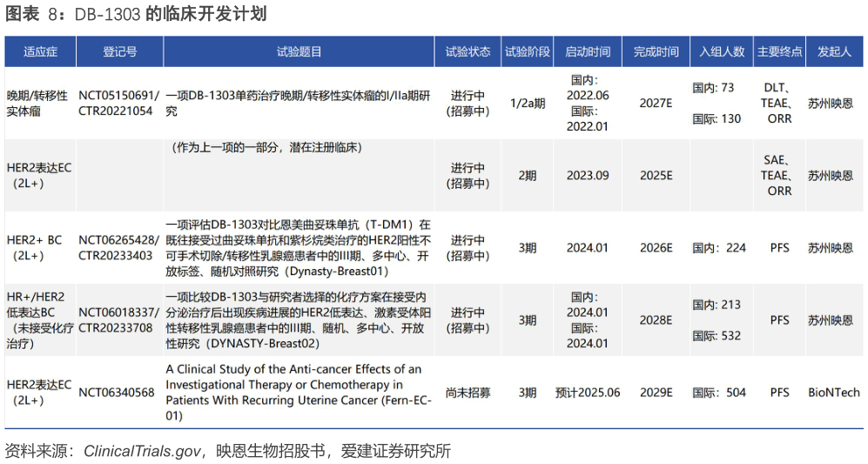Click the note 作为上一项的一部分，潜在注册临床
The height and width of the screenshot is (464, 868).
pyautogui.click(x=266, y=148)
